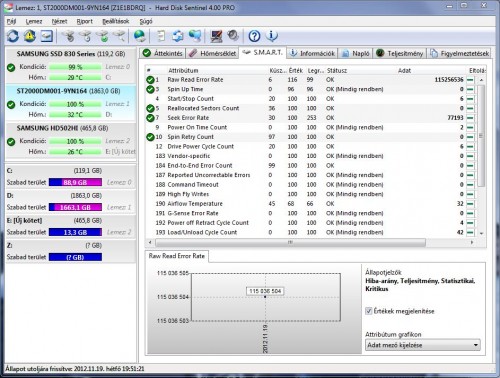
Task: Click the Attribútum column header
Action: 183,70
